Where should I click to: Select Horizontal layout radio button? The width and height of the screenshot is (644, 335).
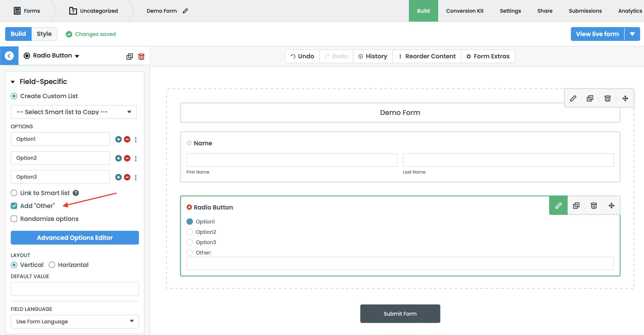click(x=52, y=265)
